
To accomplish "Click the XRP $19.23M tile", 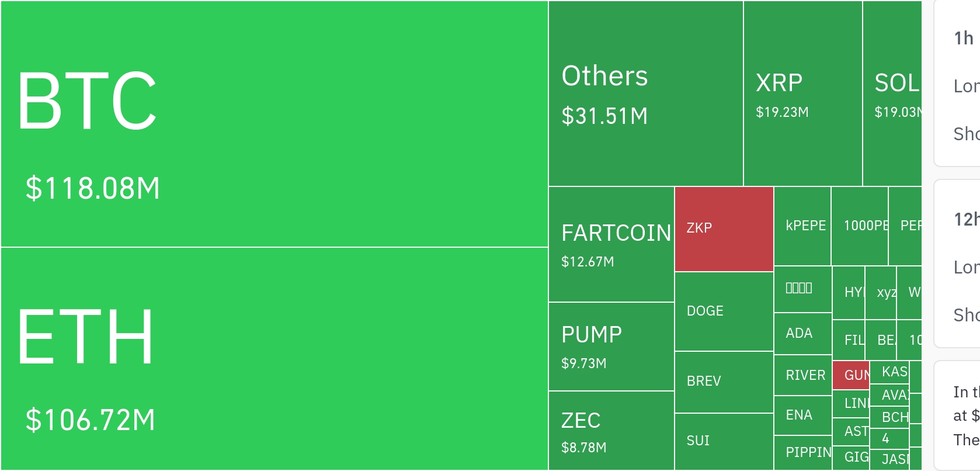I will click(802, 93).
